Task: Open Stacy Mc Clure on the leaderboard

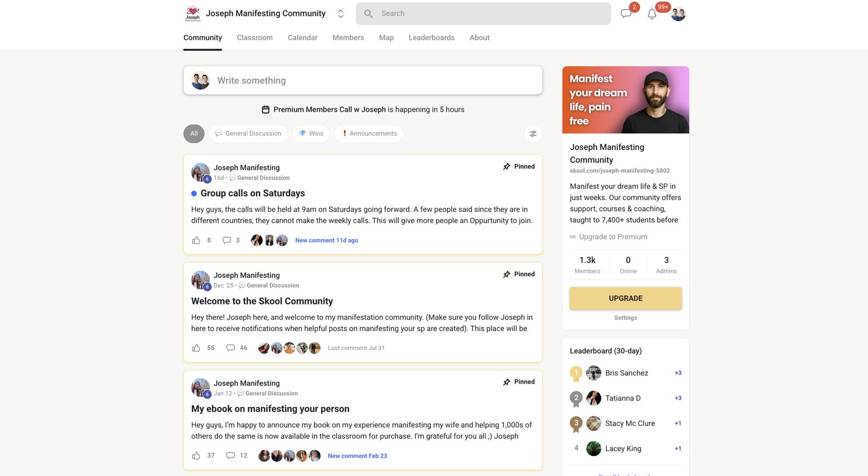Action: pyautogui.click(x=630, y=423)
